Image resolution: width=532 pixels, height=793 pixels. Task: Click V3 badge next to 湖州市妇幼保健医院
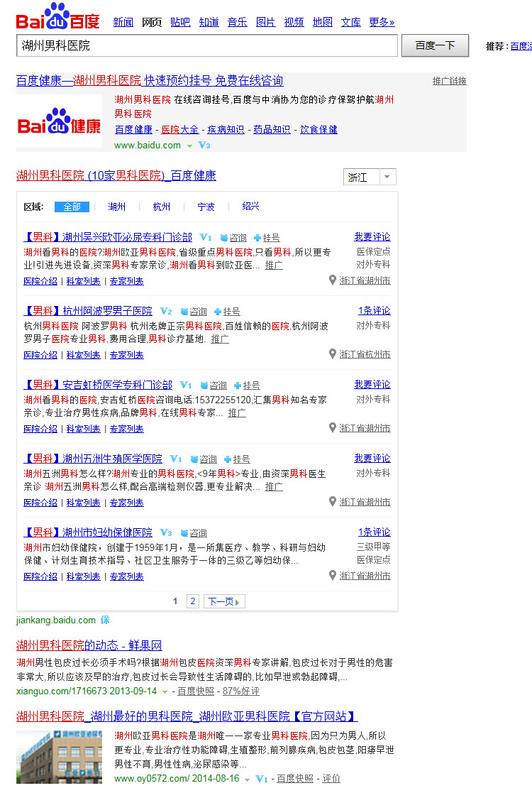(166, 532)
